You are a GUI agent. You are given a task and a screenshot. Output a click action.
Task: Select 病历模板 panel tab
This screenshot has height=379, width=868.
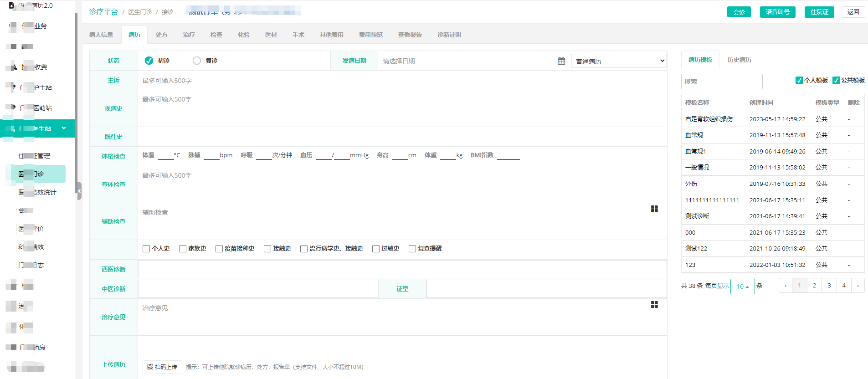point(700,60)
